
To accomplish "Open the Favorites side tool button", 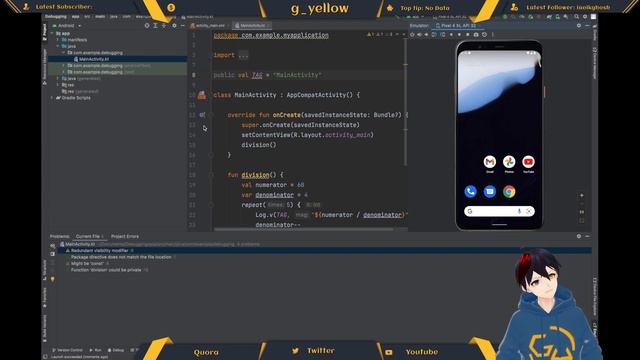I will (44, 298).
